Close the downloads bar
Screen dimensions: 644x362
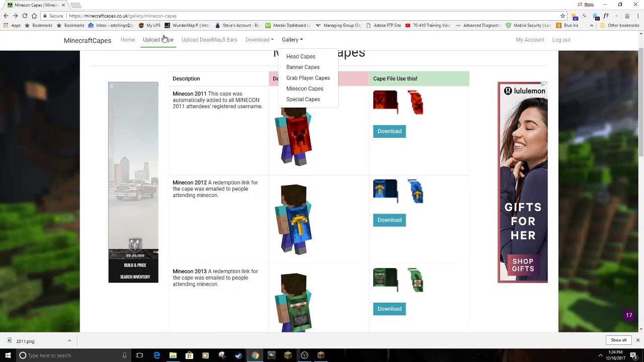(637, 340)
